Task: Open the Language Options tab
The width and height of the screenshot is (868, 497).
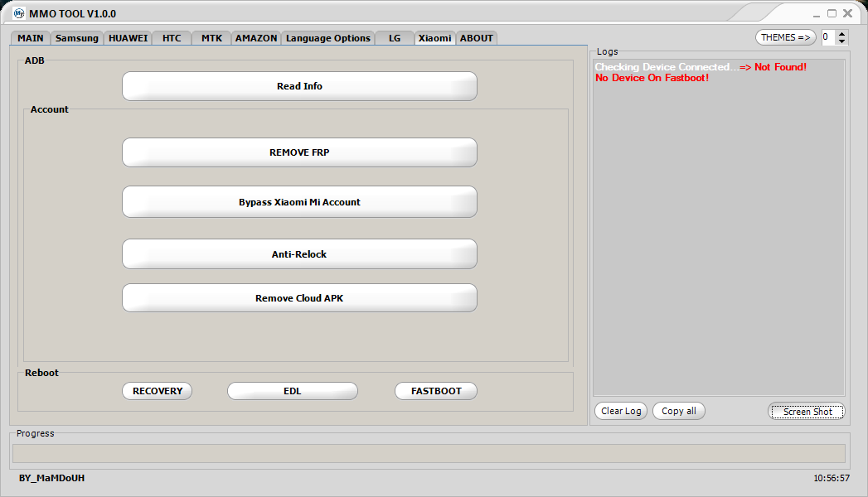Action: [x=327, y=38]
